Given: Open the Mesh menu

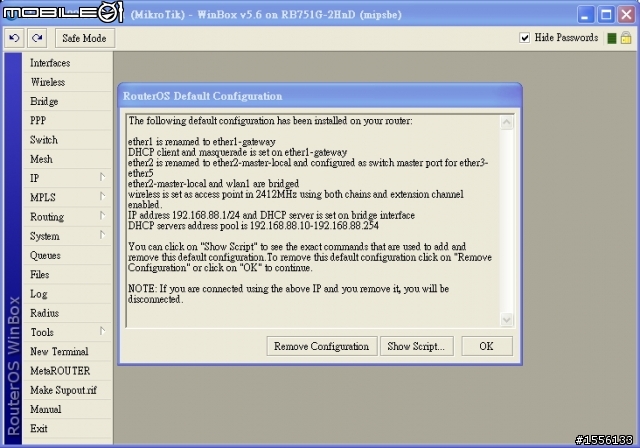Looking at the screenshot, I should pyautogui.click(x=67, y=159).
